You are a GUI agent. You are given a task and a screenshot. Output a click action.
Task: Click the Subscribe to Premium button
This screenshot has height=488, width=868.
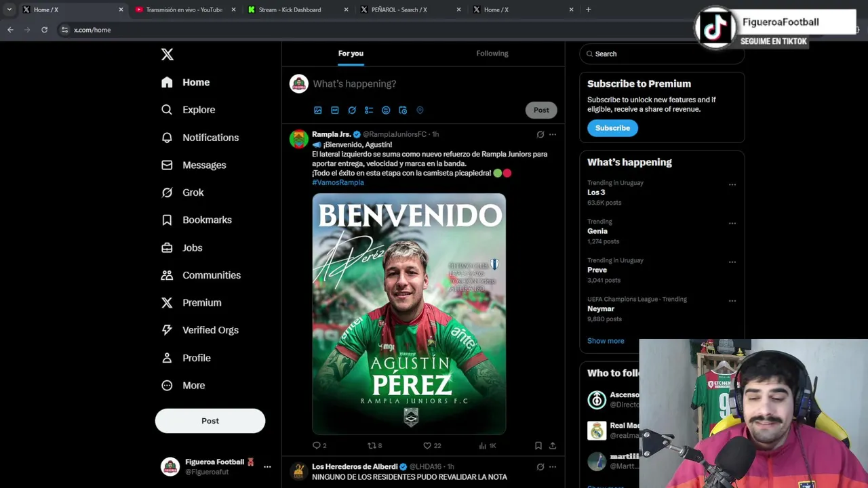[612, 128]
